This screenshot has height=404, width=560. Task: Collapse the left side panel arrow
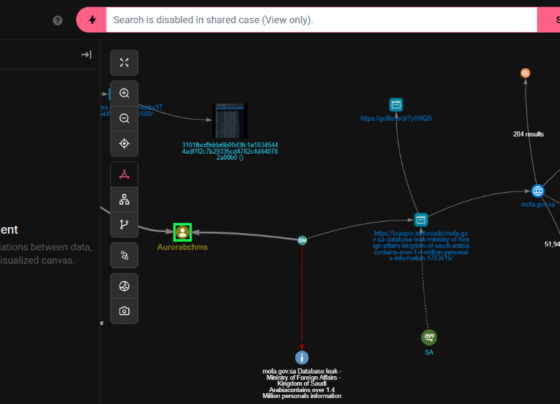point(86,55)
